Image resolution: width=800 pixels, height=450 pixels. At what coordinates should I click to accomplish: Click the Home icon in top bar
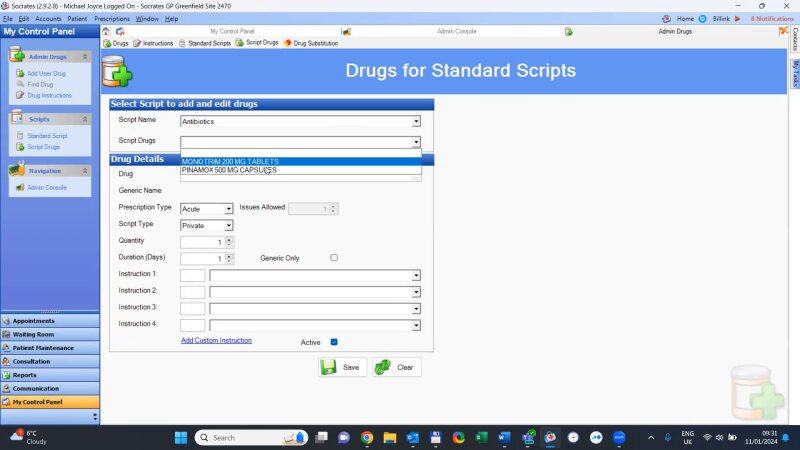click(679, 19)
